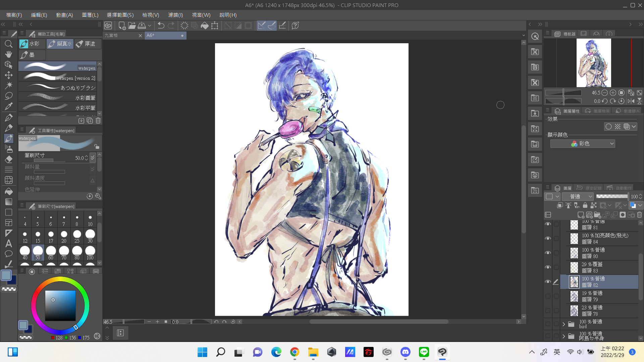Delete the selected layer with trash icon

pos(639,215)
